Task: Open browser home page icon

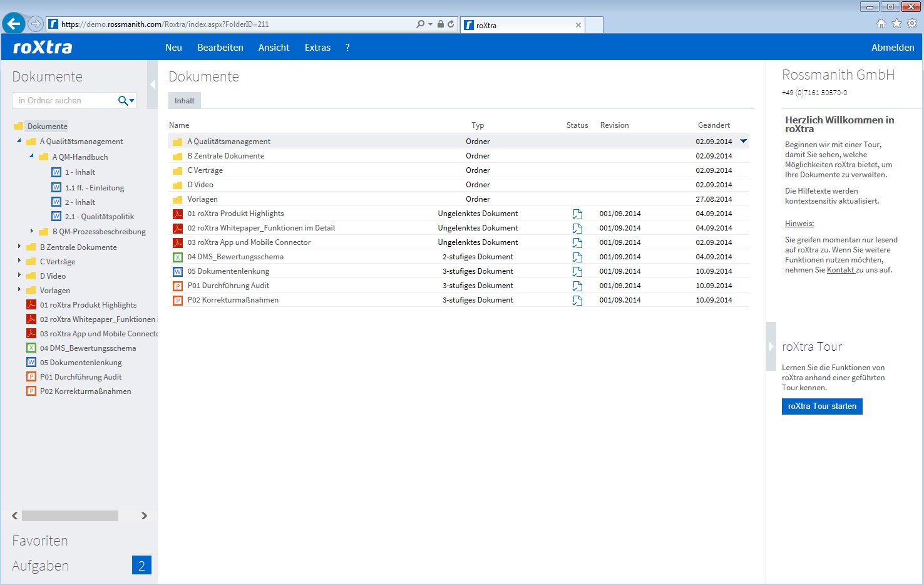Action: click(881, 24)
